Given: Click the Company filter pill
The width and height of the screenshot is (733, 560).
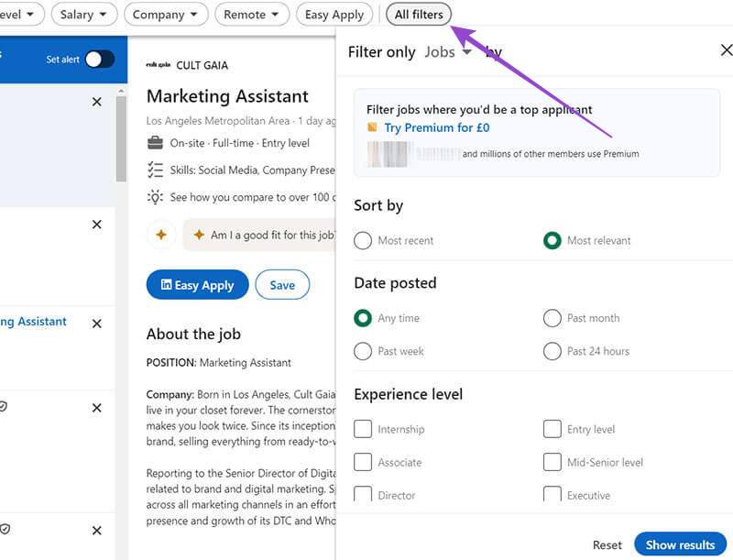Looking at the screenshot, I should tap(166, 14).
